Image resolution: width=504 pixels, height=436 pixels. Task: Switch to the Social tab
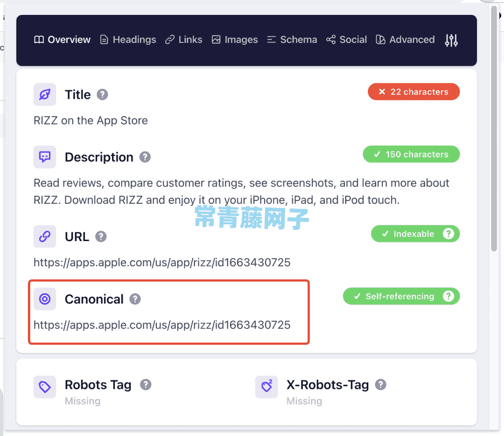click(x=346, y=40)
